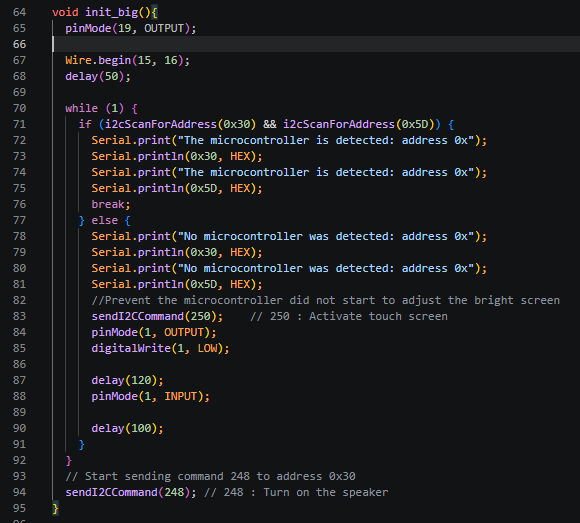Viewport: 580px width, 523px height.
Task: Click line number 82 in the gutter
Action: point(19,300)
